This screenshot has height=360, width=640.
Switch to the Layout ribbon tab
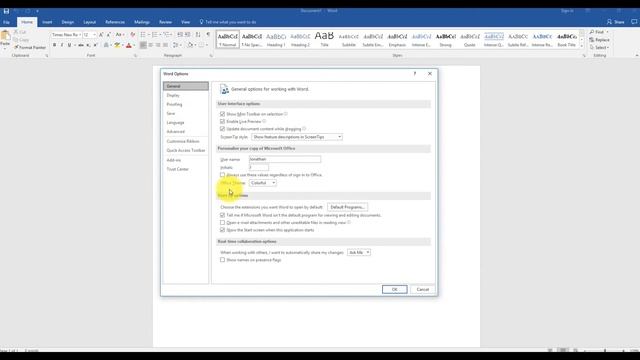89,22
